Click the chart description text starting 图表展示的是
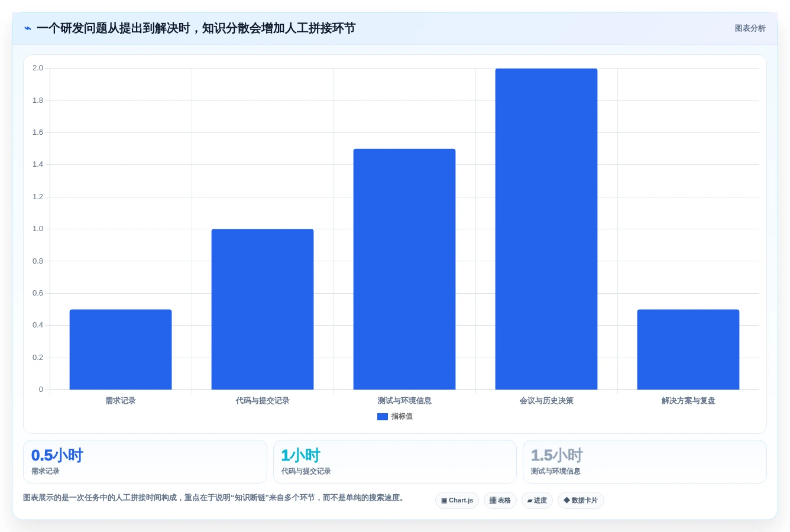The height and width of the screenshot is (532, 790). tap(215, 498)
